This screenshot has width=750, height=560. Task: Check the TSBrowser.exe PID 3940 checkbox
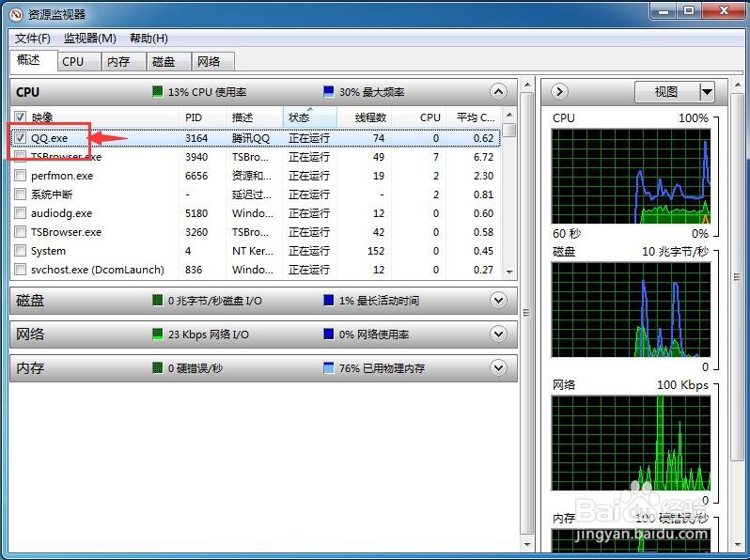click(20, 156)
